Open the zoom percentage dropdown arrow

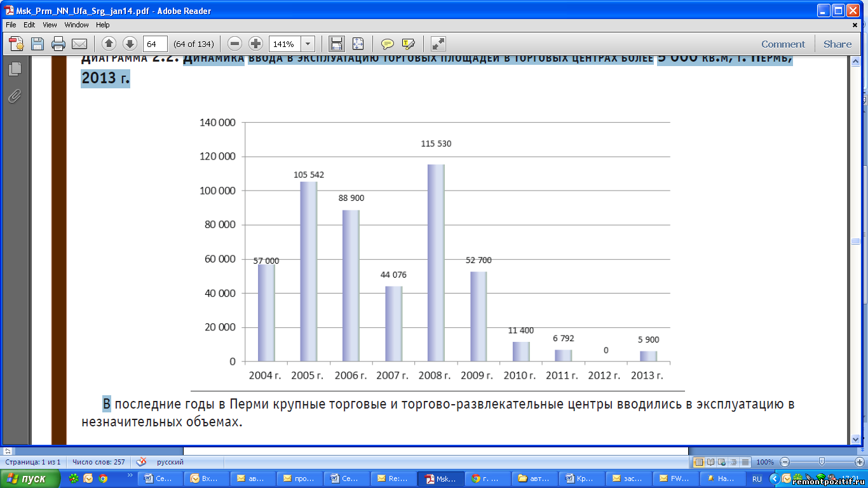click(x=308, y=44)
